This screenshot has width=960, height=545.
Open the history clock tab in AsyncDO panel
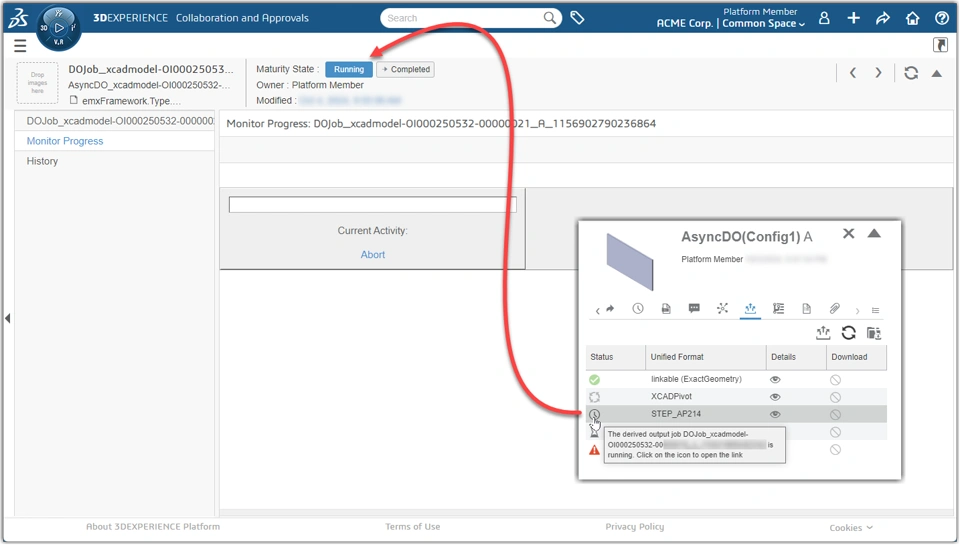point(638,309)
